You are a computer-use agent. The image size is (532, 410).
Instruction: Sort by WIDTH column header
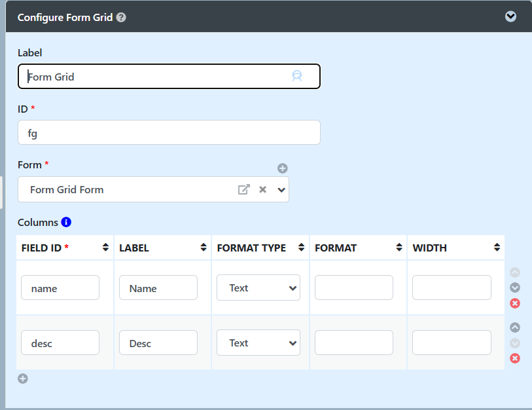click(497, 248)
